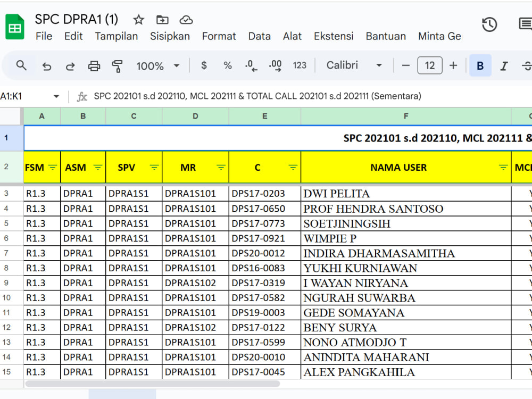532x399 pixels.
Task: Open more number formats 123
Action: (300, 65)
